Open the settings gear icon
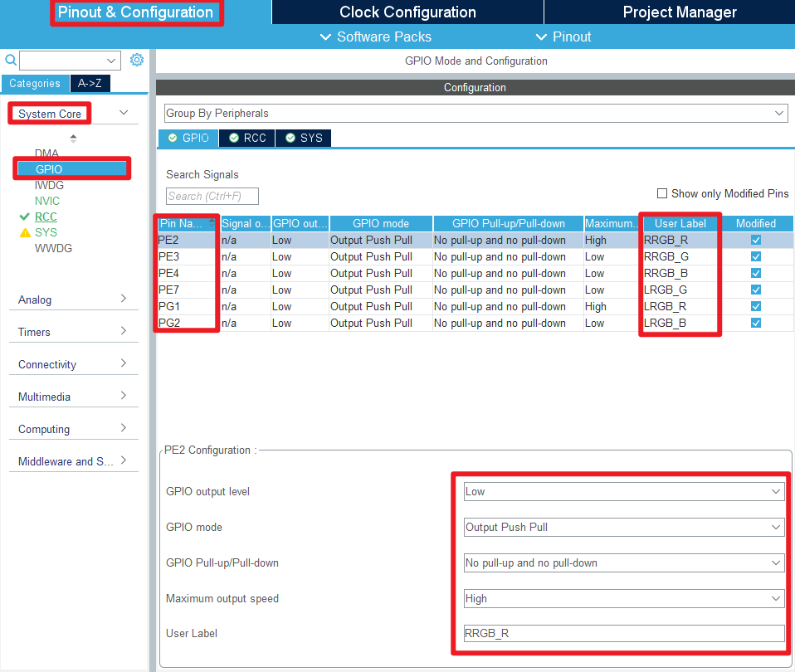 [x=137, y=60]
